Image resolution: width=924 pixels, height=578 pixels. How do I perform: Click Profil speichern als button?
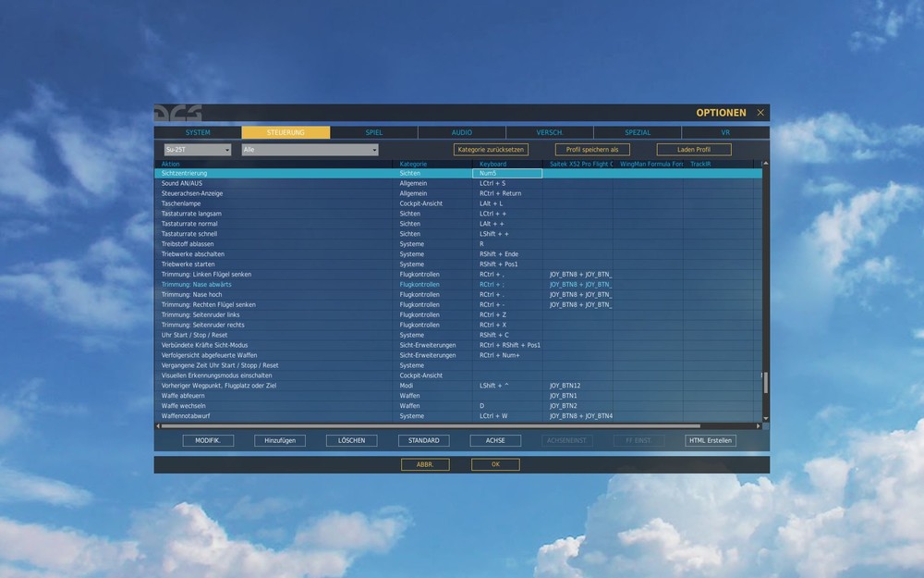click(592, 150)
